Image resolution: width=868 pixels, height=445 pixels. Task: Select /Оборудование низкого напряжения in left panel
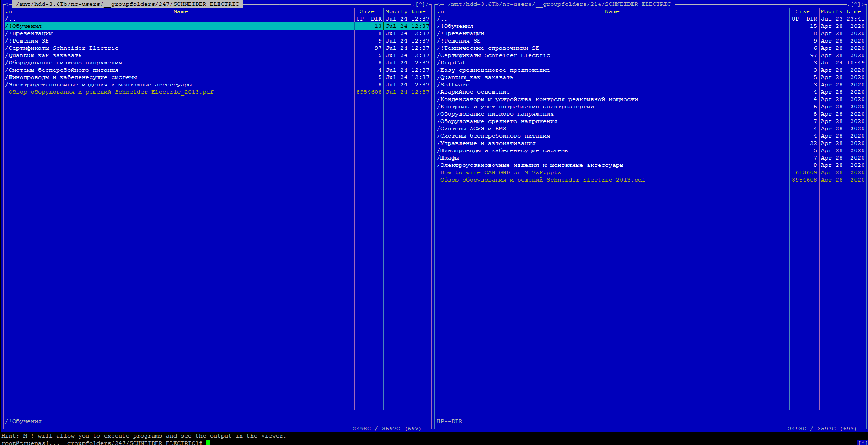coord(217,63)
